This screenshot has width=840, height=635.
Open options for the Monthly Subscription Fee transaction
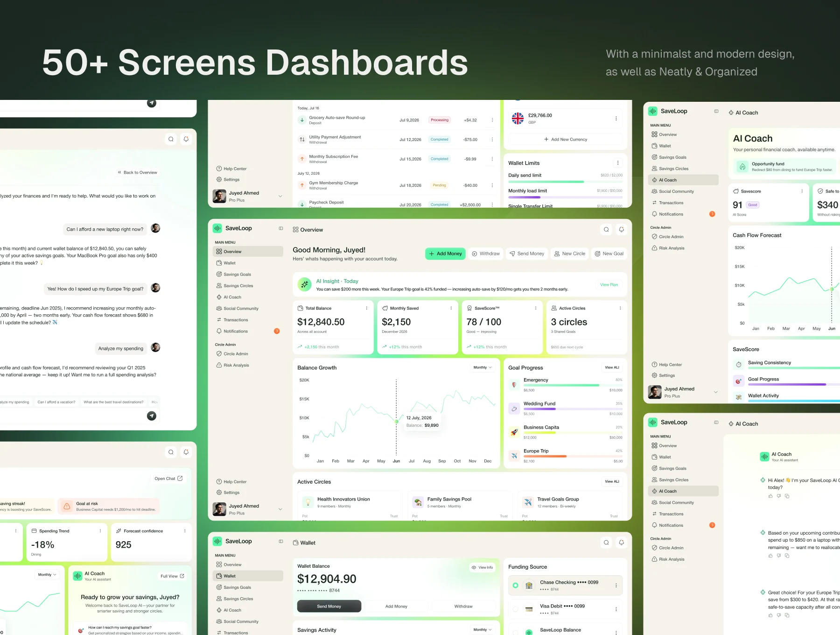pyautogui.click(x=492, y=159)
